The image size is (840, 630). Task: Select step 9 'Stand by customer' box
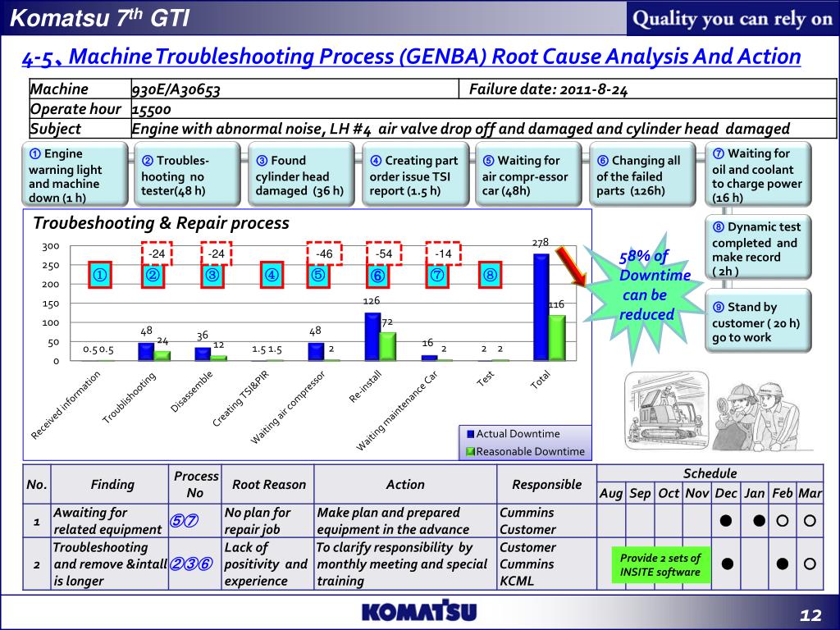[x=758, y=321]
